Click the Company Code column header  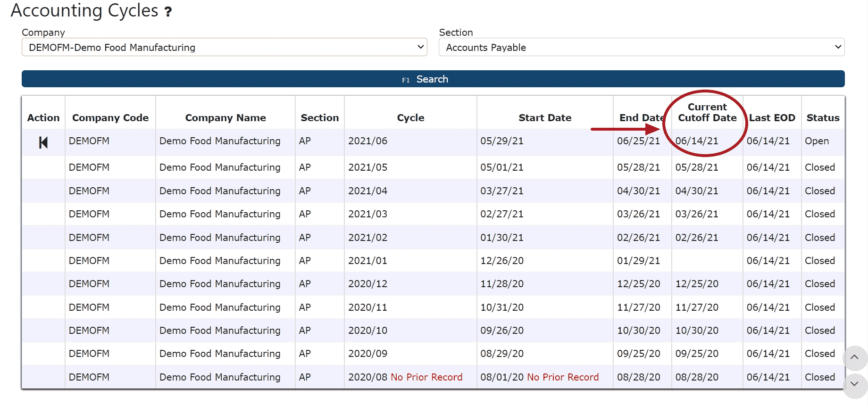[110, 118]
